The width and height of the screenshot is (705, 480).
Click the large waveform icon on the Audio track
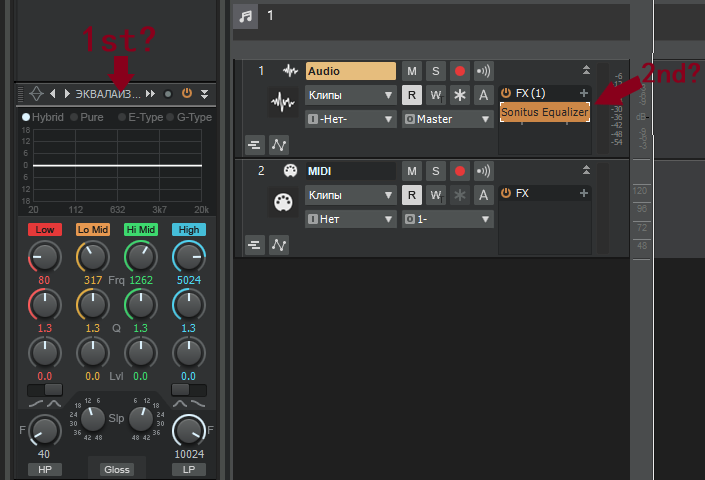[x=283, y=102]
